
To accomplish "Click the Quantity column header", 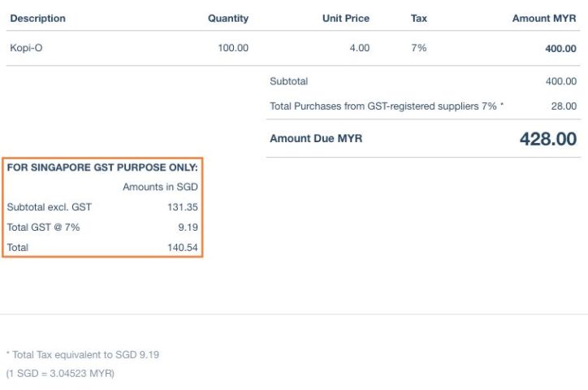I will point(228,18).
